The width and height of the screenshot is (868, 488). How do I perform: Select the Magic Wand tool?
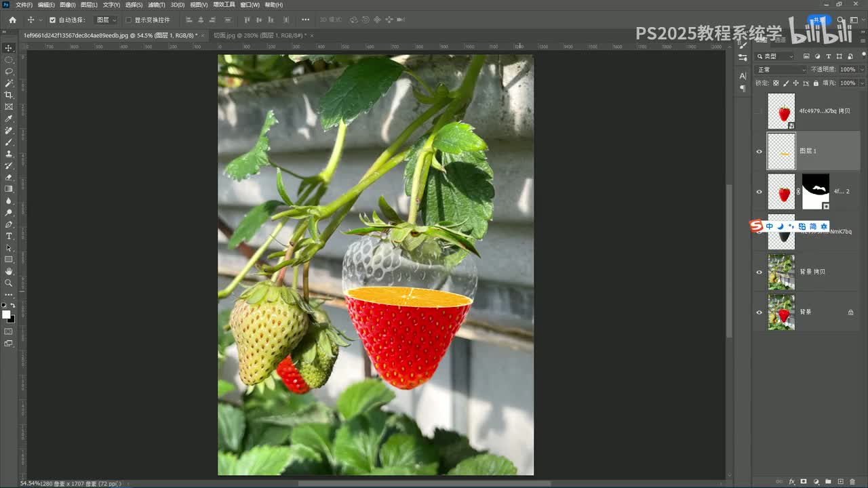[x=9, y=83]
